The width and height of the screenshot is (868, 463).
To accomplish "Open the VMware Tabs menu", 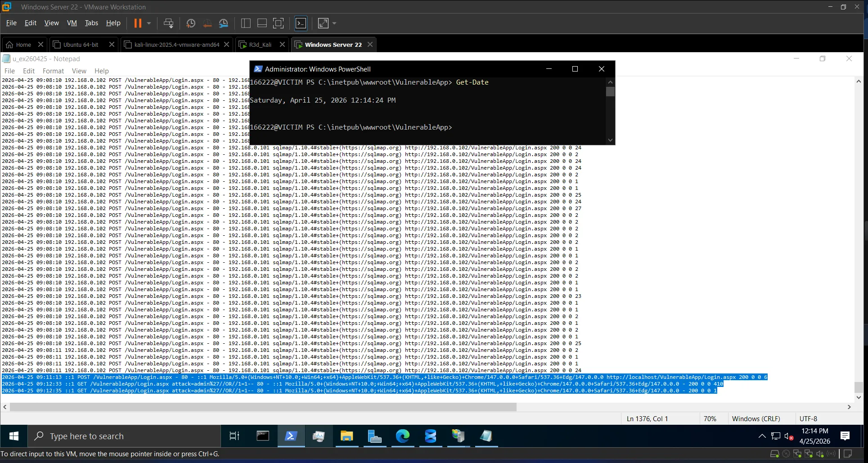I will 91,23.
